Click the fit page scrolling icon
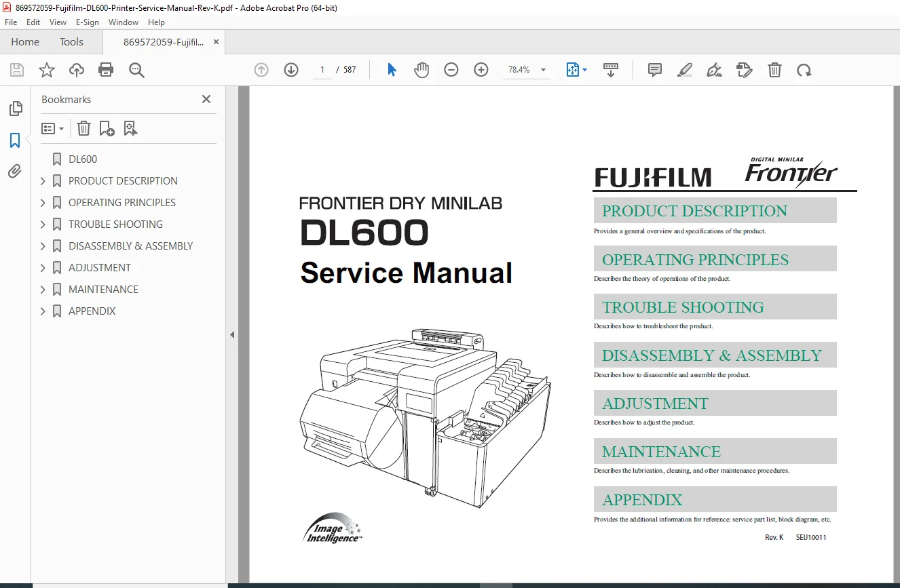The height and width of the screenshot is (588, 900). click(x=572, y=70)
